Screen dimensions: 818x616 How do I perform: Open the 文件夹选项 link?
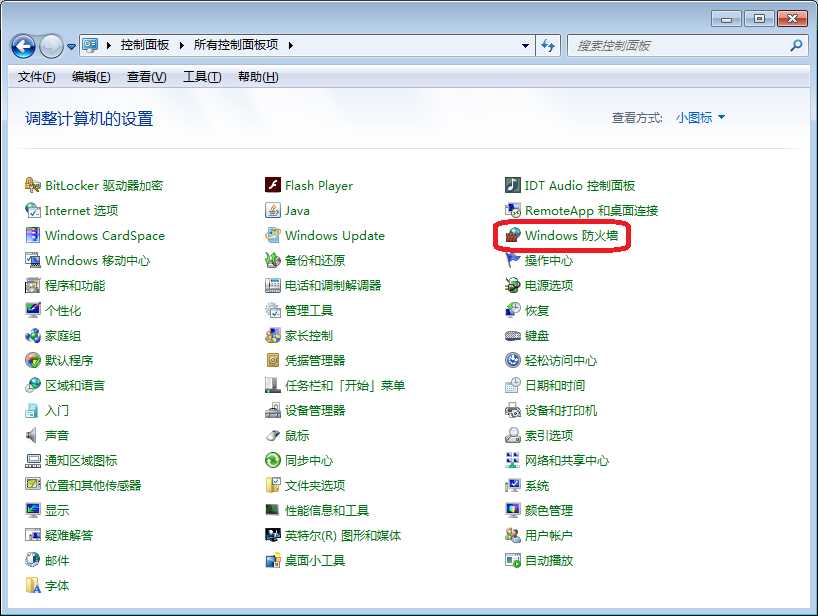point(315,486)
